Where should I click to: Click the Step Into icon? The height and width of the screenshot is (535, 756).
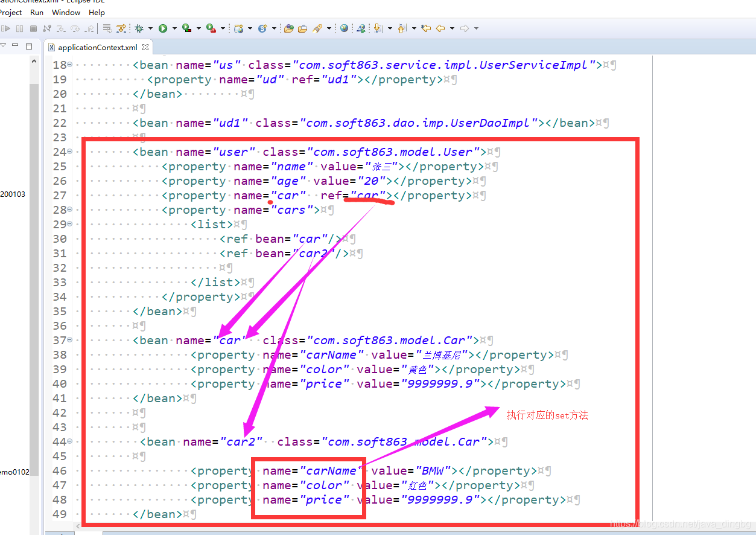[61, 28]
